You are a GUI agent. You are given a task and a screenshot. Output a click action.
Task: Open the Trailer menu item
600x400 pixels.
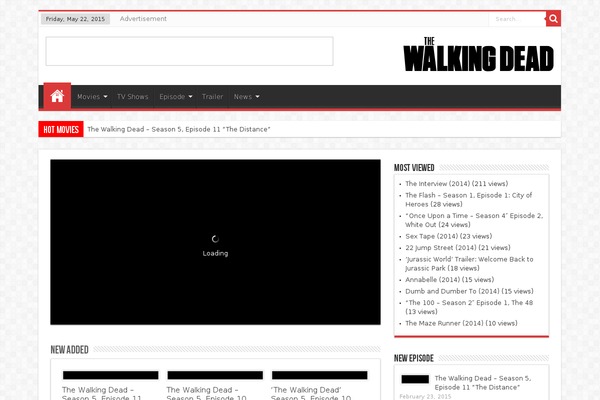tap(212, 96)
